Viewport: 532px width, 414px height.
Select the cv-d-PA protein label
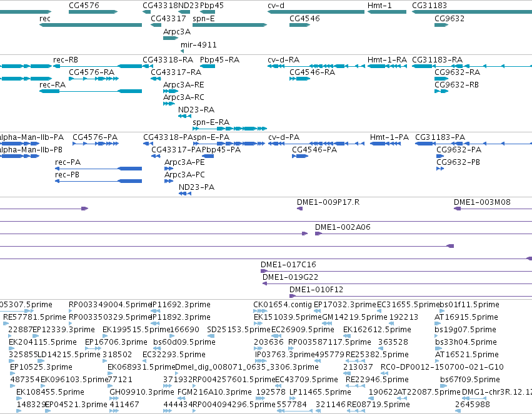[x=284, y=137]
